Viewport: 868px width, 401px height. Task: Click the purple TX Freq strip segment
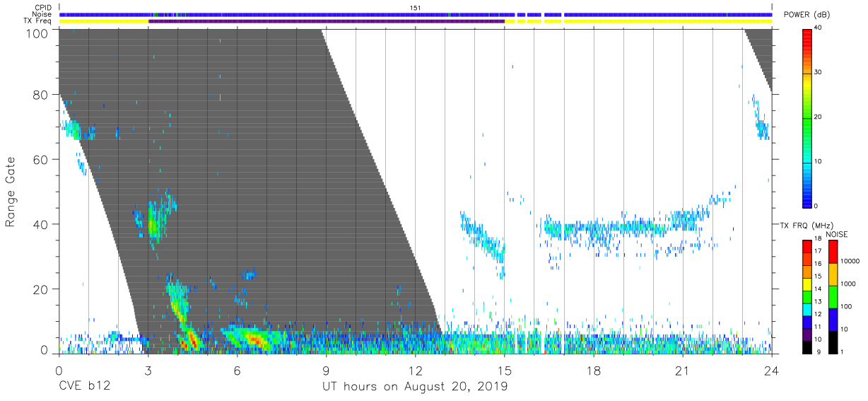click(x=327, y=21)
